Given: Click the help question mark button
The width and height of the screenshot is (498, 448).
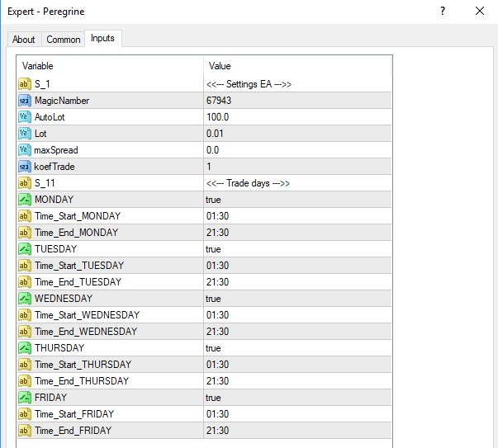Looking at the screenshot, I should click(x=443, y=12).
